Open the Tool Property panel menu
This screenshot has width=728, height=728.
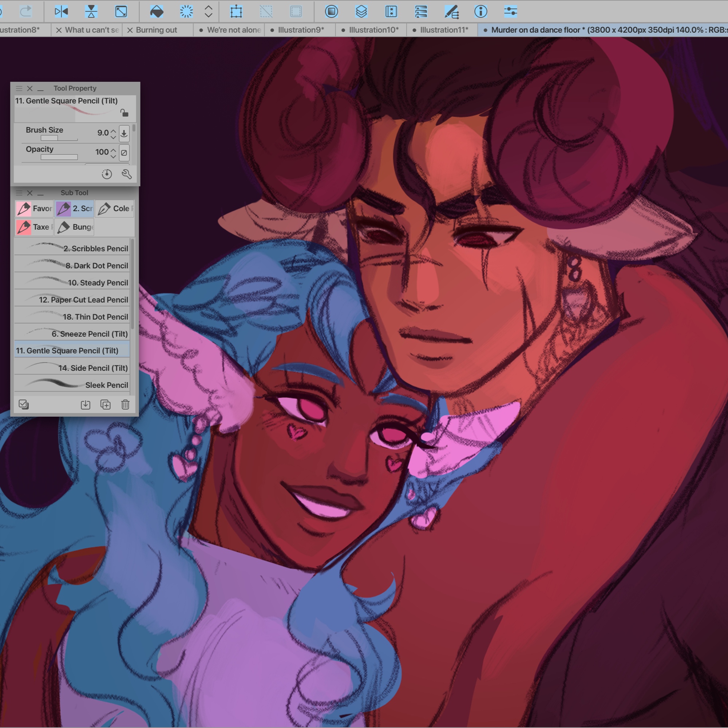click(19, 88)
